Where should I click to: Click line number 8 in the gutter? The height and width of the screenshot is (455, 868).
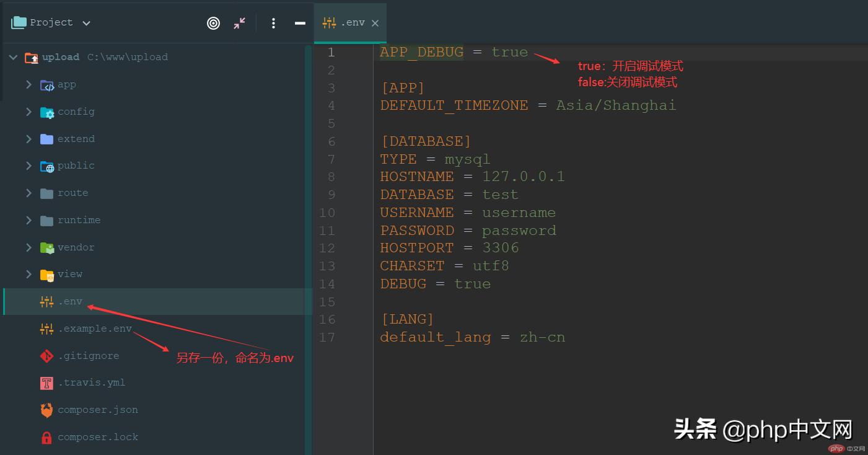click(331, 177)
